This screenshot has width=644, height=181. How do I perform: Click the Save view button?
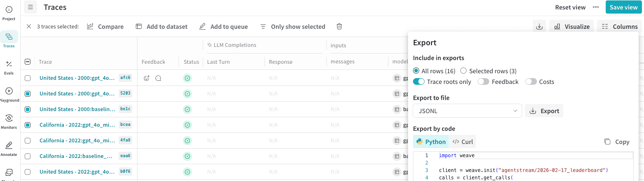[623, 7]
